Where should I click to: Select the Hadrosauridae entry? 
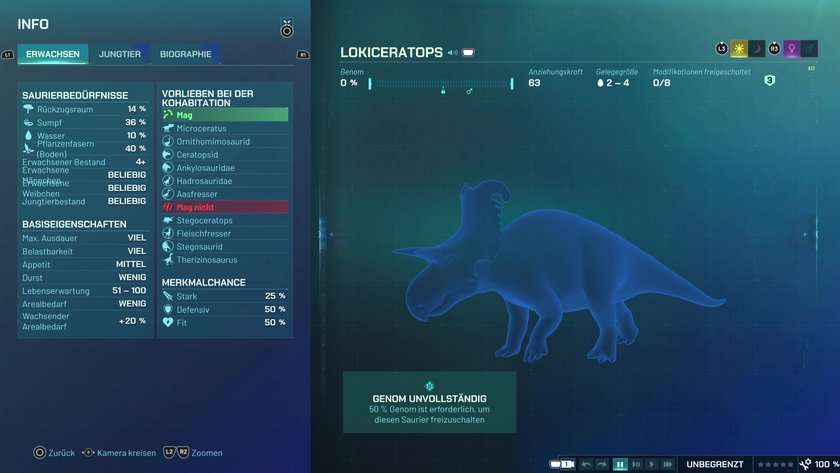225,181
